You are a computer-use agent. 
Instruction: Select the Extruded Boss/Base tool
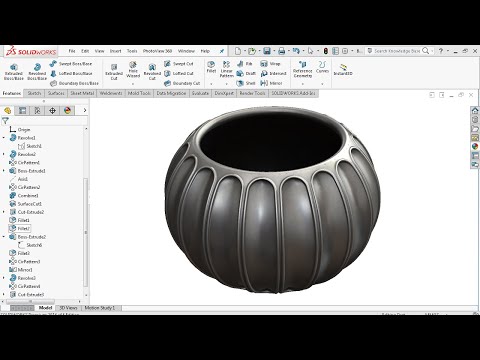[x=14, y=72]
